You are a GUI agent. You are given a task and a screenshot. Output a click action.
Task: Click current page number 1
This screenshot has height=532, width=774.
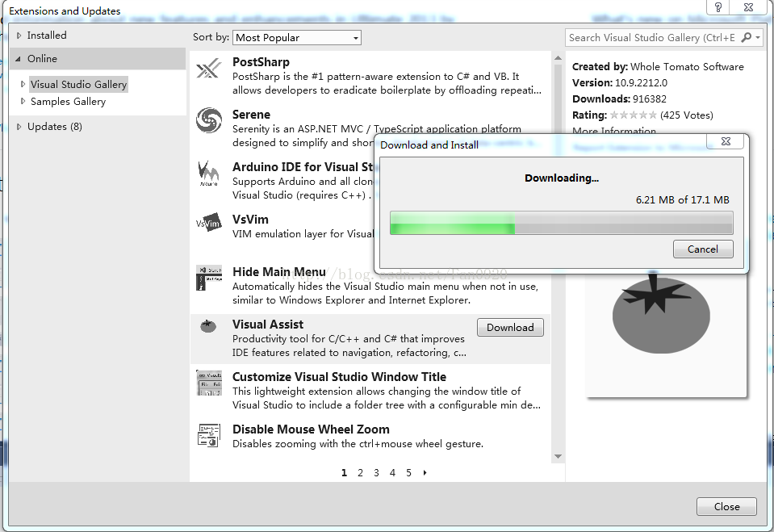click(x=344, y=473)
